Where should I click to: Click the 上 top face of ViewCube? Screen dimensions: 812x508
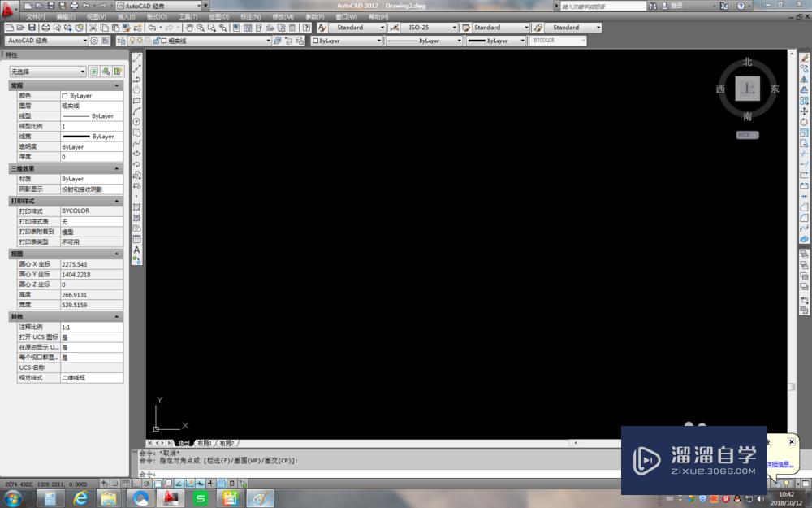[747, 89]
